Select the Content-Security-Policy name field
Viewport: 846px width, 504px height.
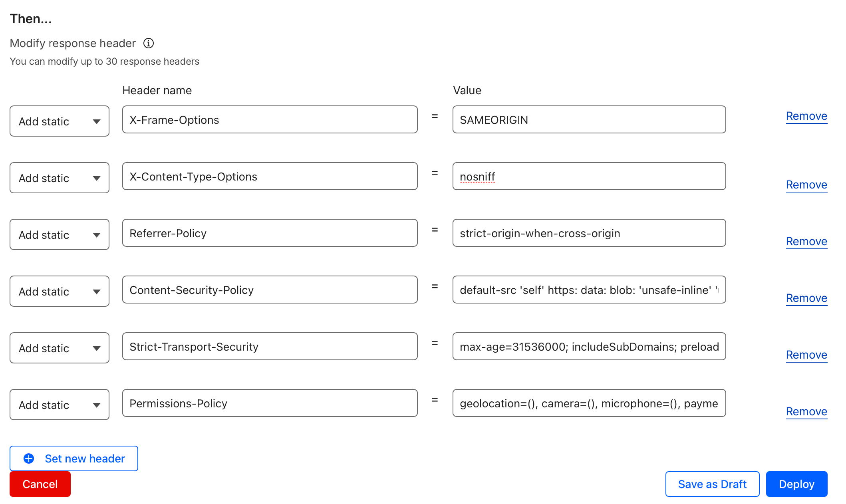pos(270,290)
